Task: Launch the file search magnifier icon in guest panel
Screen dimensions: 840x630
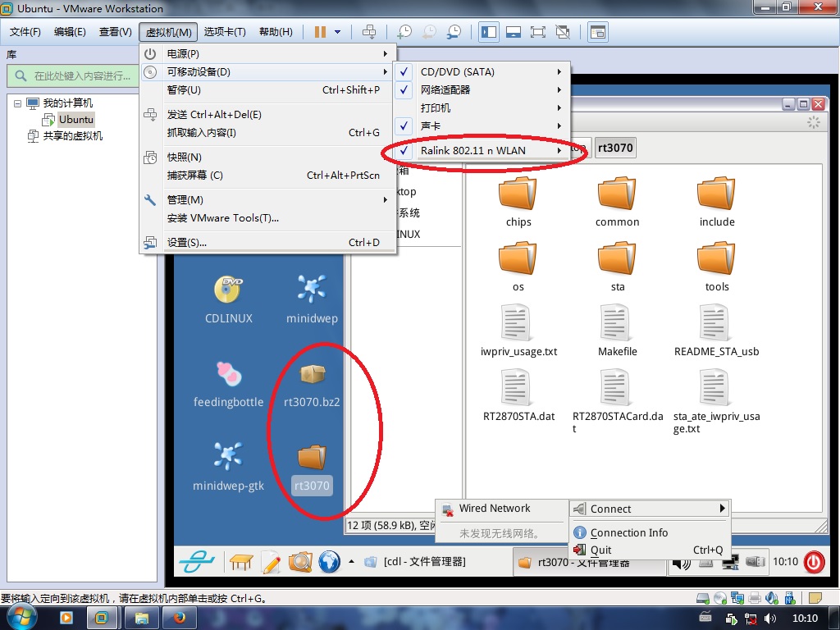Action: [x=300, y=562]
